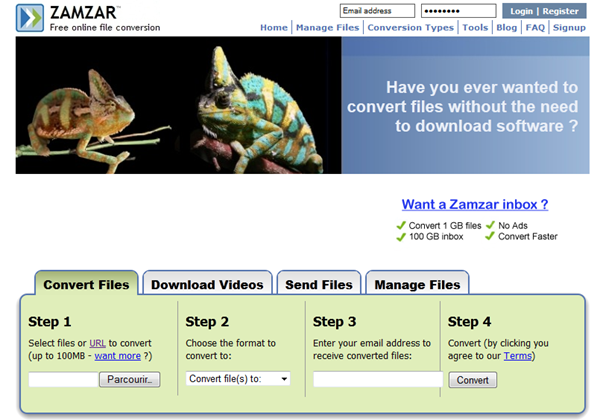Click the 'Step 2' heading

(207, 322)
